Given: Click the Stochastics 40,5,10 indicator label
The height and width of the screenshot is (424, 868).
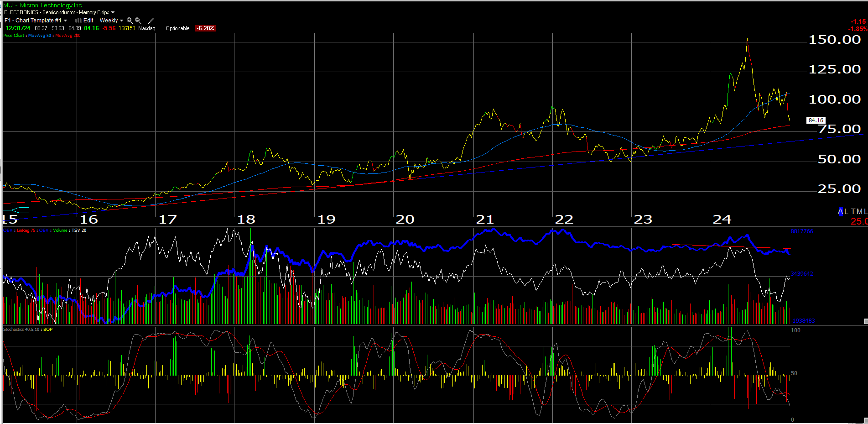Looking at the screenshot, I should (x=21, y=330).
